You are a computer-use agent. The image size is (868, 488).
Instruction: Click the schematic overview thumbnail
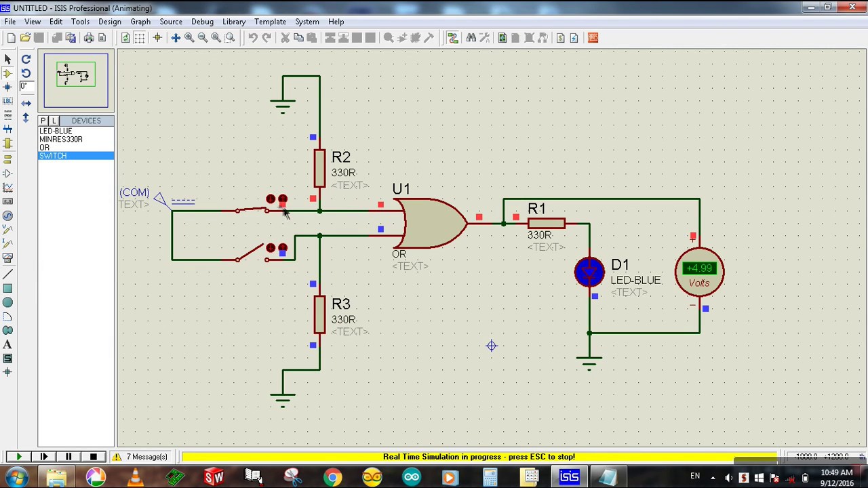click(76, 80)
